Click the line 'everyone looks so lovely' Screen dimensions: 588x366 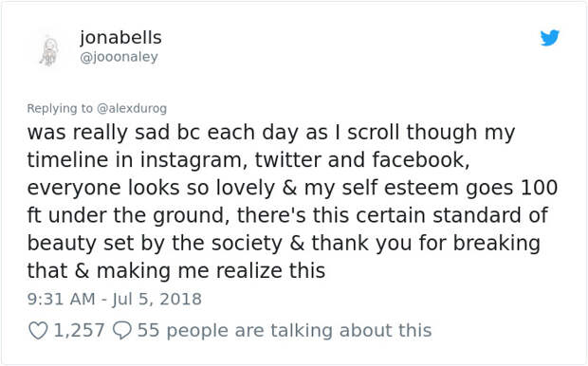click(292, 188)
